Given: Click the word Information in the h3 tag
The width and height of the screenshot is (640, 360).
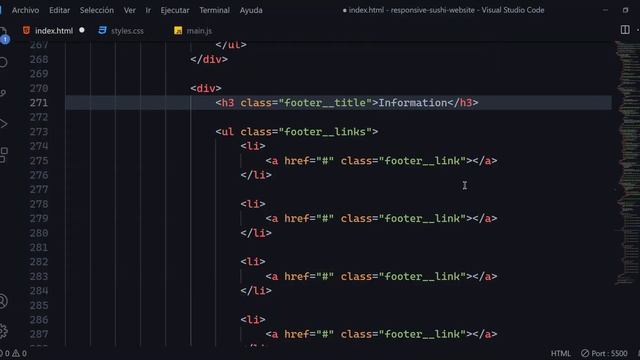Looking at the screenshot, I should click(x=413, y=103).
